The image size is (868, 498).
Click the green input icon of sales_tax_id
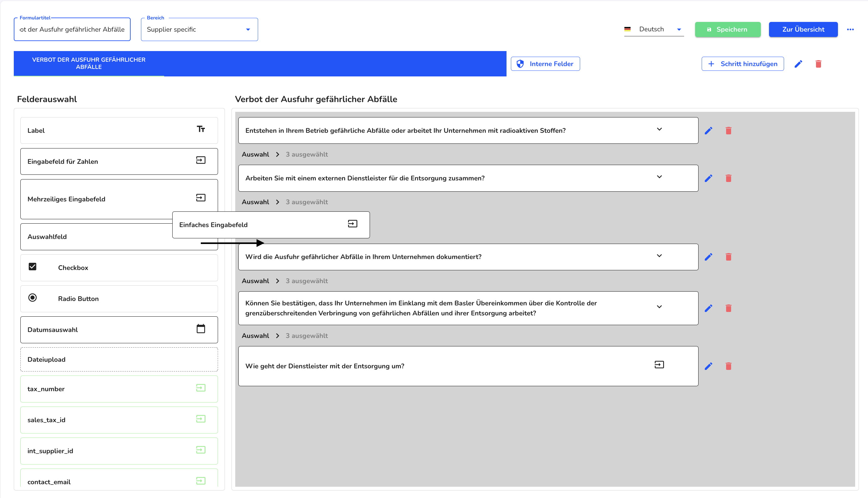point(201,419)
